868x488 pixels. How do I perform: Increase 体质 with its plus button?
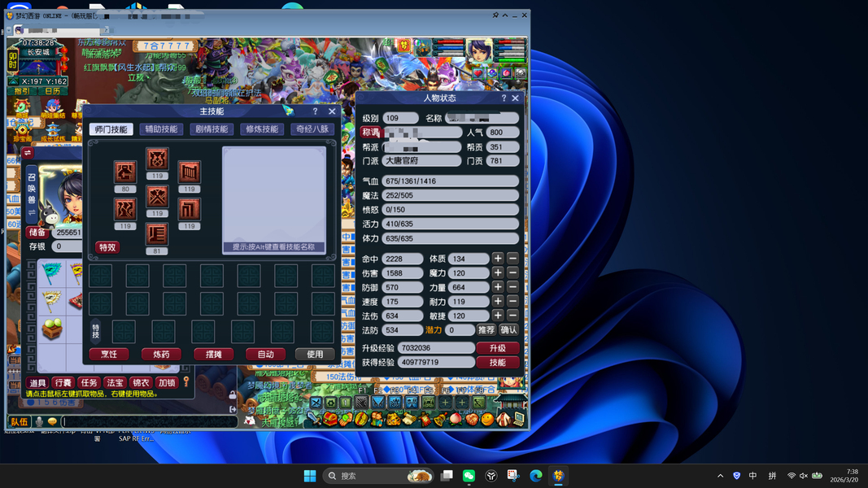tap(498, 259)
